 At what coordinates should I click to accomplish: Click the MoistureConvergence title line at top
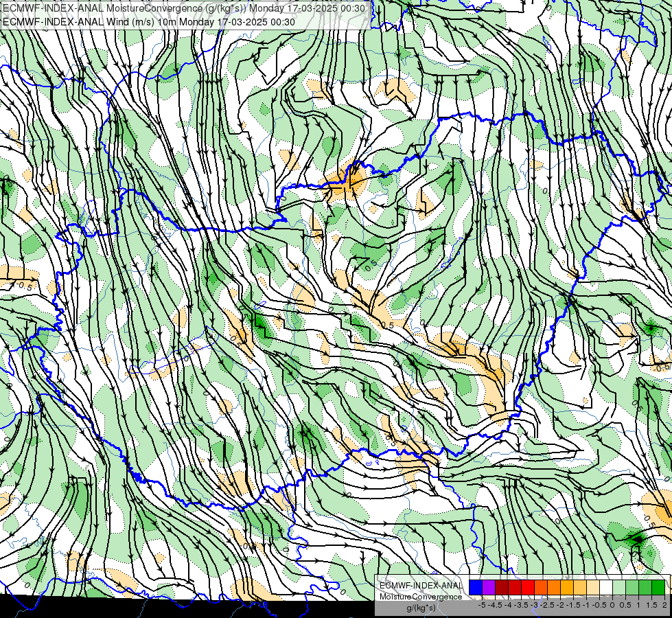pos(185,8)
